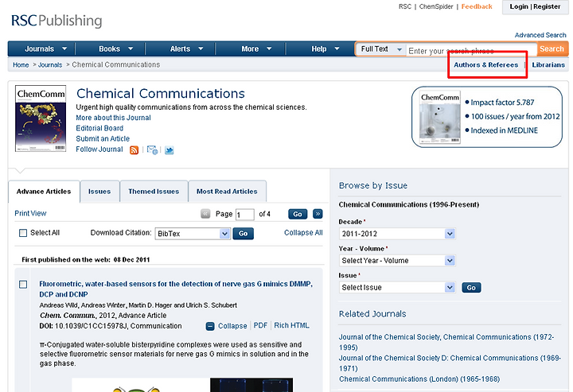This screenshot has height=392, width=573.
Task: Switch to the Themed Issues tab
Action: click(154, 192)
